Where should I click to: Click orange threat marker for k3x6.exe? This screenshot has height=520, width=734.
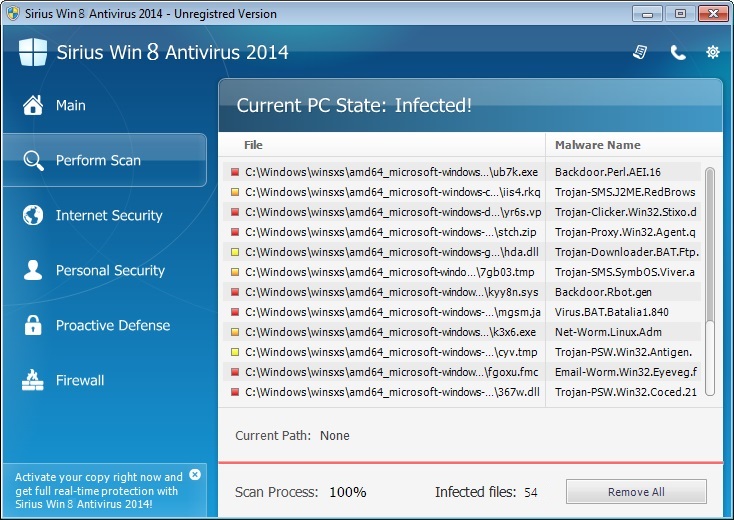tap(235, 332)
